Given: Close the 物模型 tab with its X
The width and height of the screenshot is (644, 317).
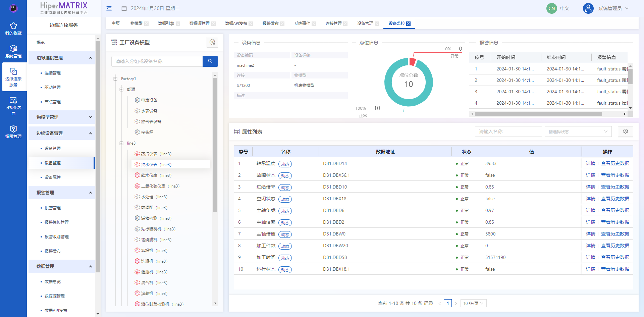Looking at the screenshot, I should 146,23.
